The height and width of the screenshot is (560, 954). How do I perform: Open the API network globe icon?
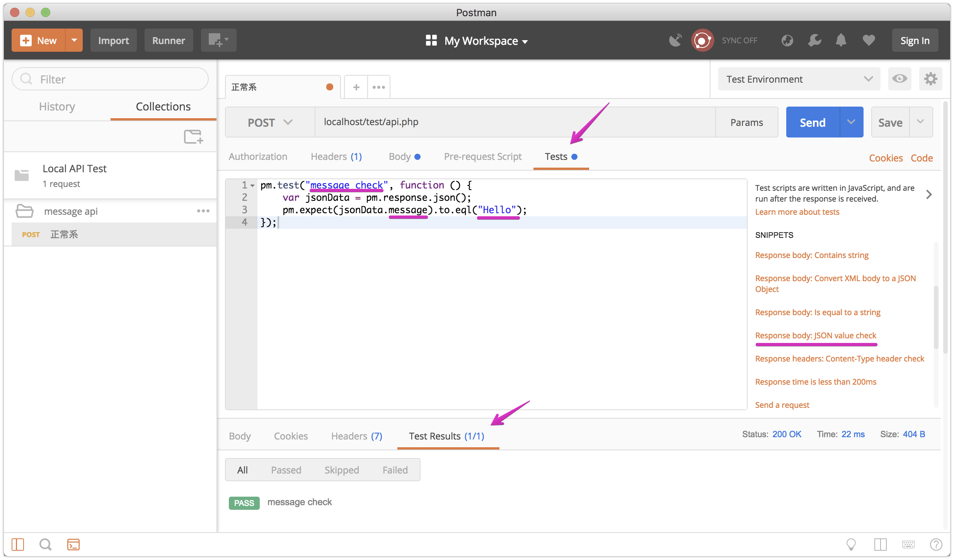[787, 40]
